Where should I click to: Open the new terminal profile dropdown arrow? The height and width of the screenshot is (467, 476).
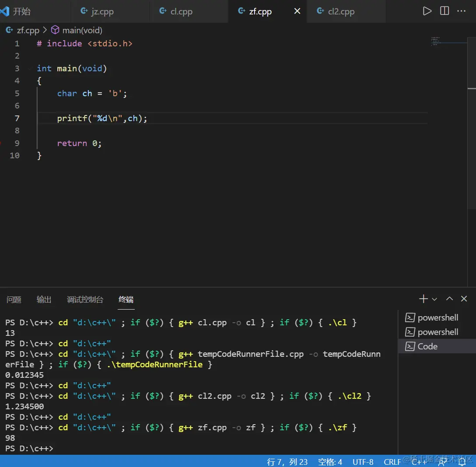click(x=434, y=300)
